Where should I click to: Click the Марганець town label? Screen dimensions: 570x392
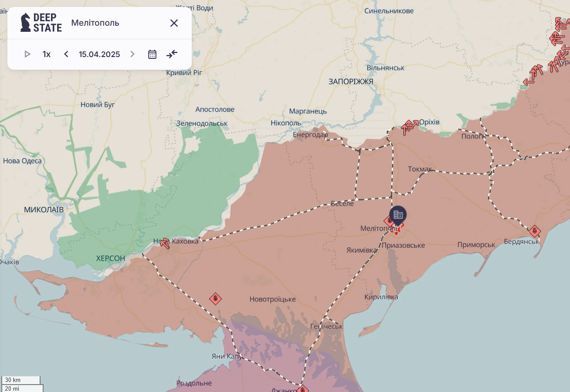point(308,111)
